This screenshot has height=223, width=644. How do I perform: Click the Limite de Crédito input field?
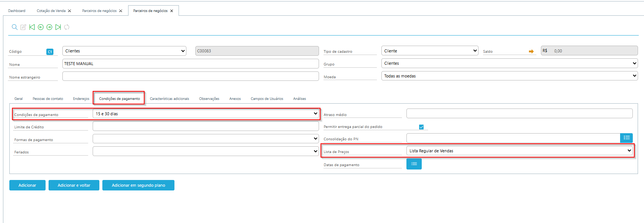205,126
